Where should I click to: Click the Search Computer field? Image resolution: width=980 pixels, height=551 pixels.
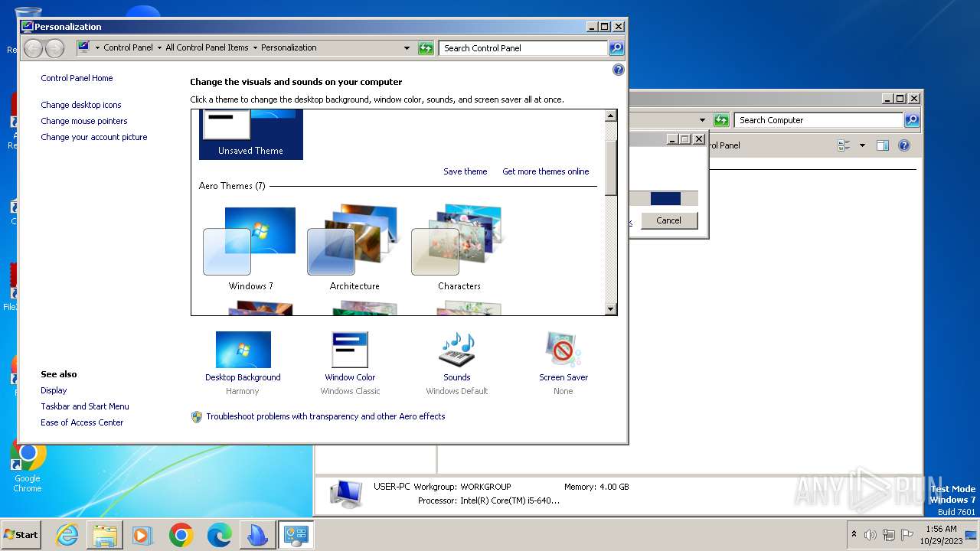coord(819,120)
